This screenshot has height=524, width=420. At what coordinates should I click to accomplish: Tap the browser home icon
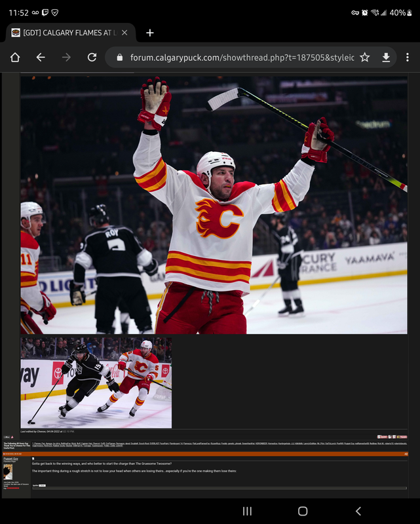15,58
